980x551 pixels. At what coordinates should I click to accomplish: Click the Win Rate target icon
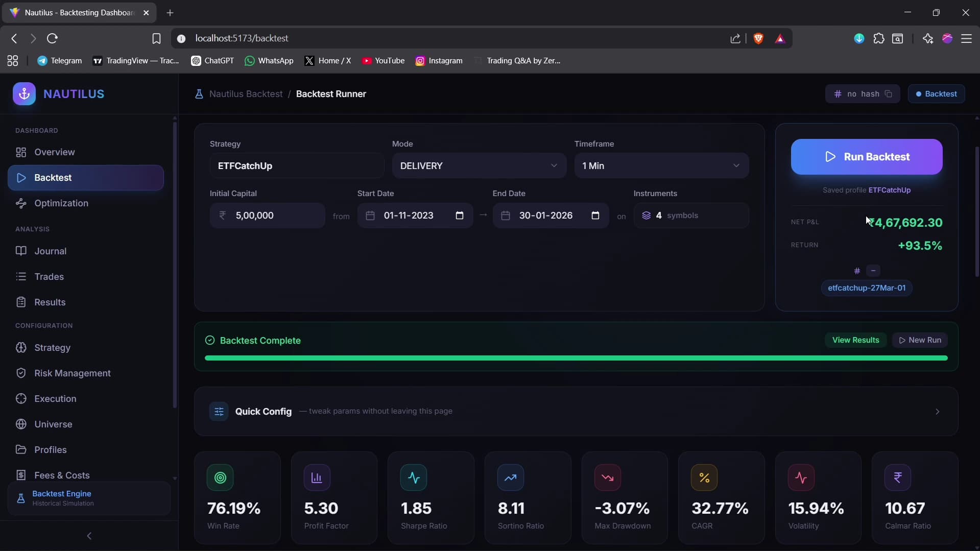pos(220,477)
